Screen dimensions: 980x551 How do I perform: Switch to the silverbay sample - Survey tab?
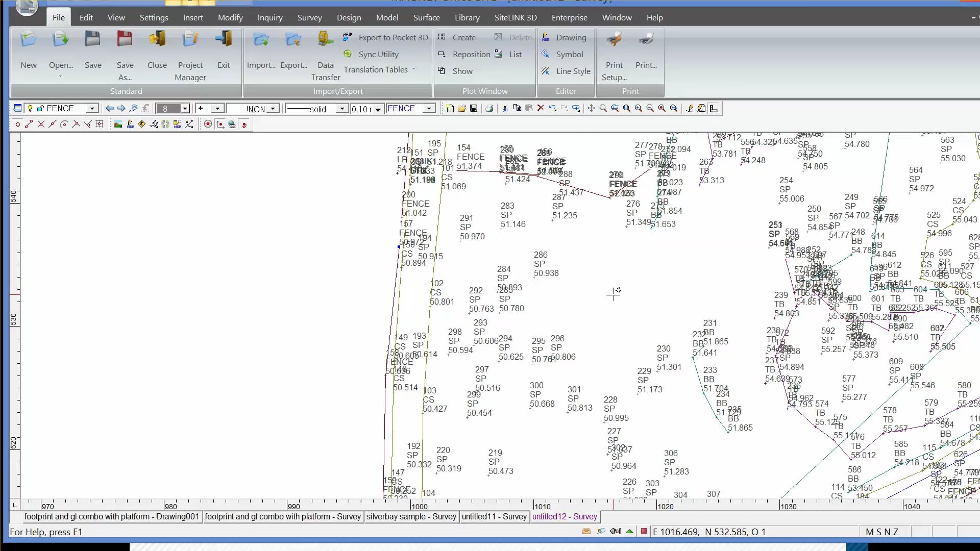click(x=411, y=517)
